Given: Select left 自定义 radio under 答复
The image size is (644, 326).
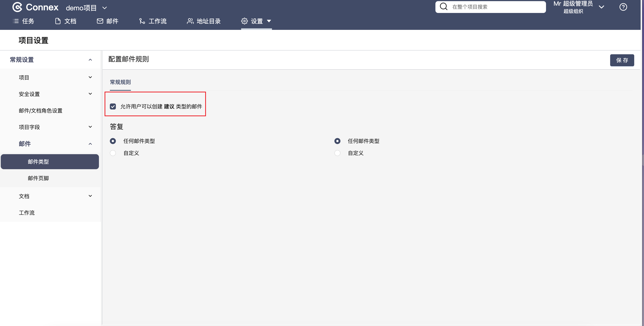Looking at the screenshot, I should point(113,153).
